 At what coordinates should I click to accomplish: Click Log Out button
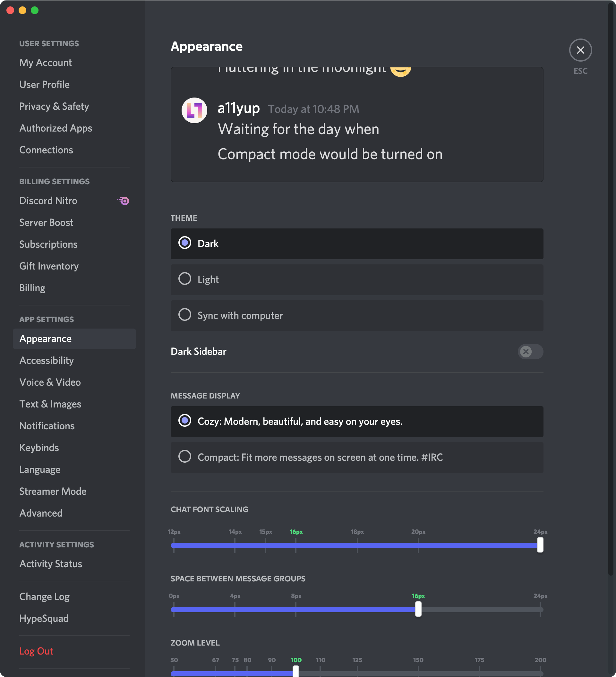(x=37, y=650)
